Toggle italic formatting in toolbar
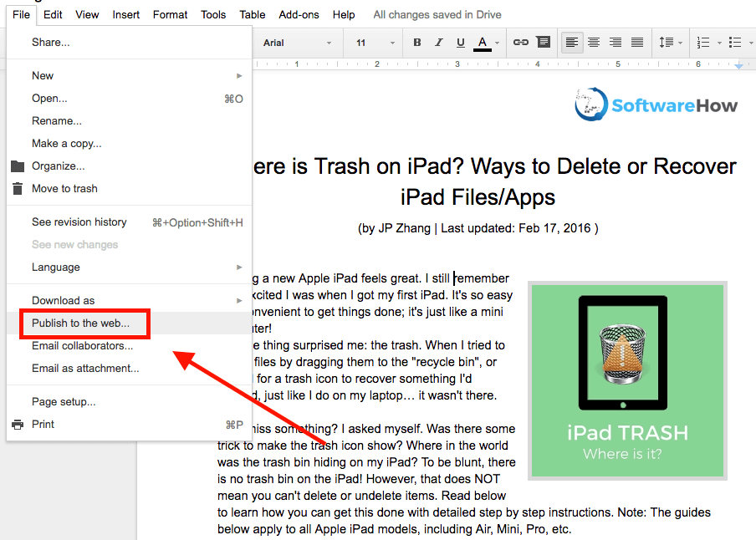 pyautogui.click(x=439, y=43)
